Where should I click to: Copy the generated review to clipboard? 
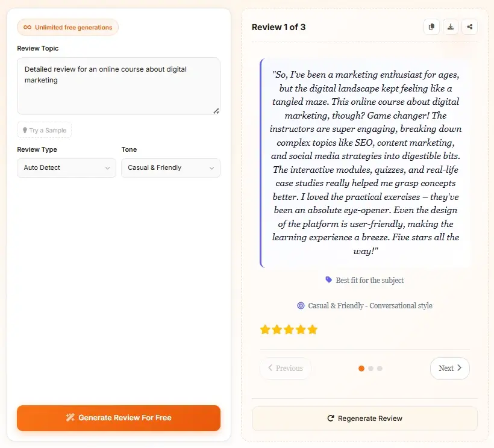pos(431,26)
